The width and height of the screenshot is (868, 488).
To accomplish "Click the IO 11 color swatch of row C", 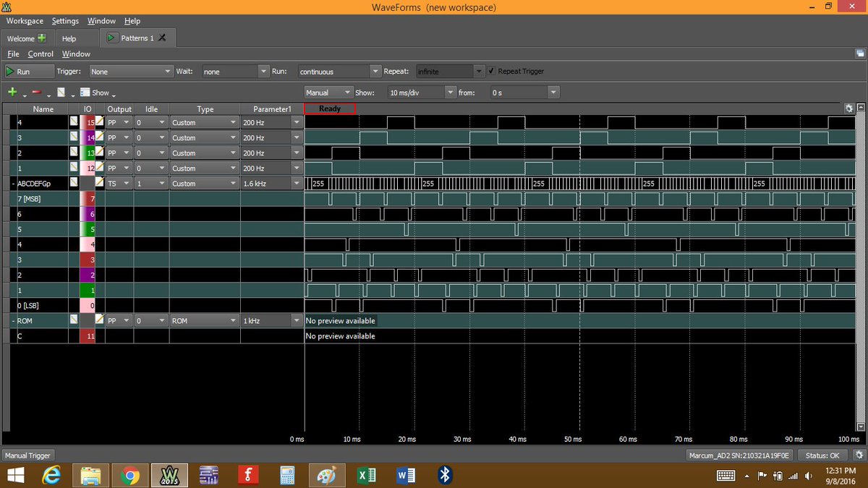I will 88,335.
